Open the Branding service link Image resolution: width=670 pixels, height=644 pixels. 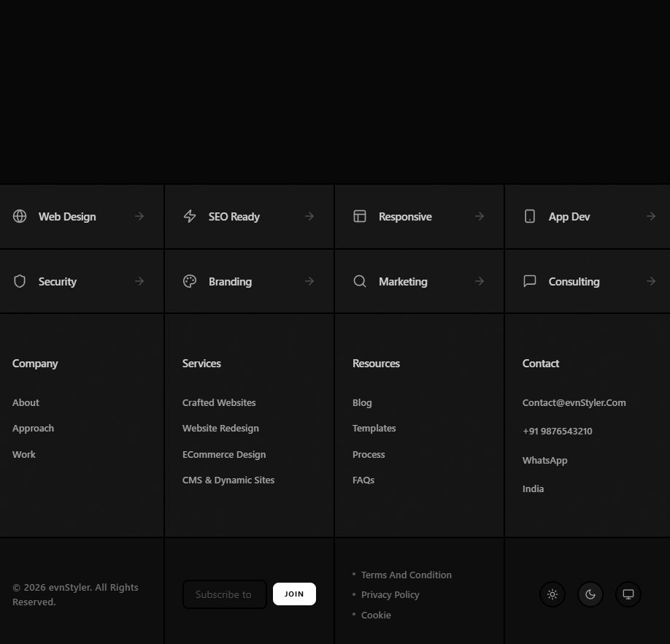249,282
